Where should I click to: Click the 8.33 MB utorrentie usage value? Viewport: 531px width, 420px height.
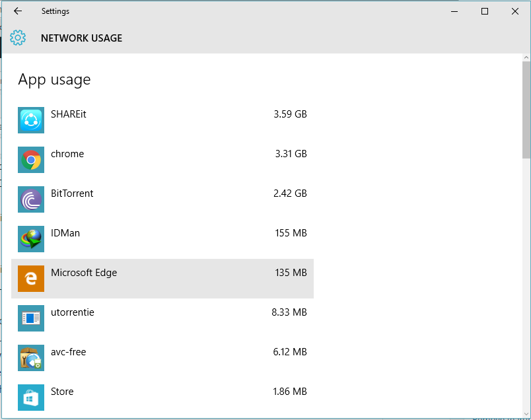289,312
